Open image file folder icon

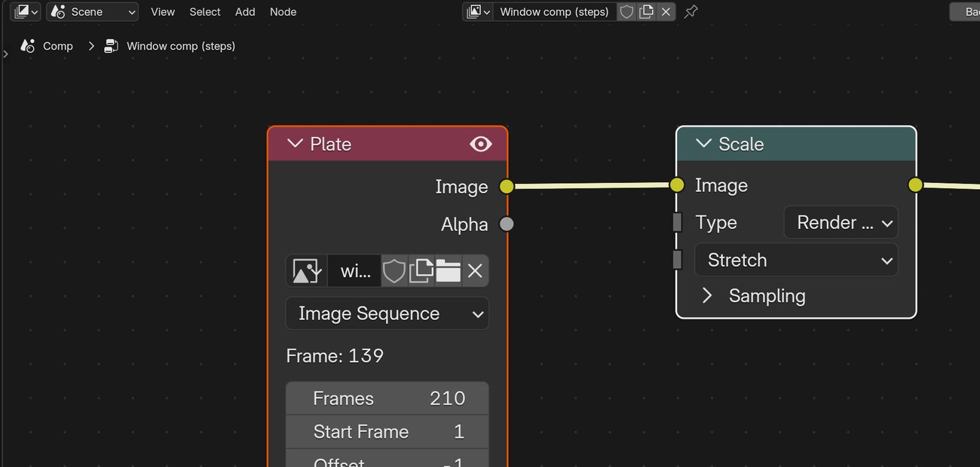(x=448, y=270)
